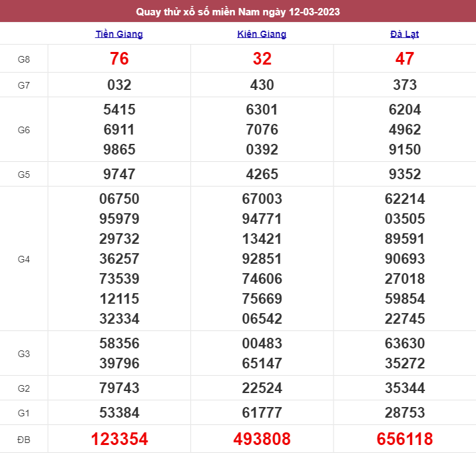476x453 pixels.
Task: Click G4 value 06542
Action: [262, 318]
